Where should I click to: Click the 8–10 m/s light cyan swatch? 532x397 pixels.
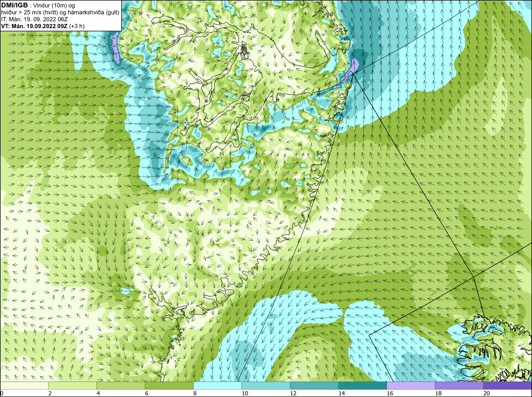(x=218, y=385)
